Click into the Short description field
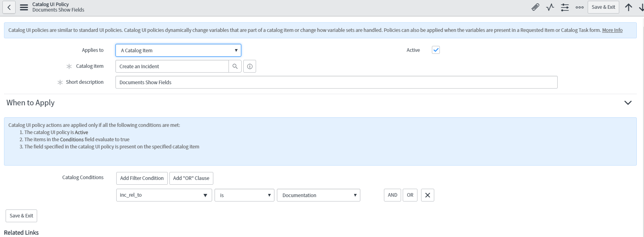 (x=336, y=82)
